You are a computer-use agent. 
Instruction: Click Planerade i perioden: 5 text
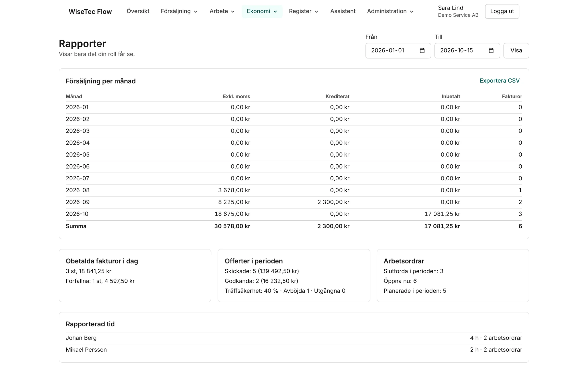pos(415,291)
